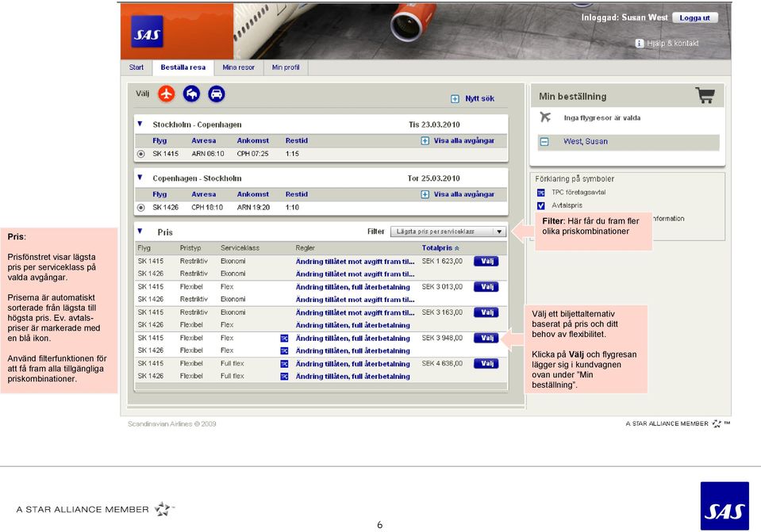Click the Serviceklass column header in the Pris table
This screenshot has height=532, width=761.
pyautogui.click(x=240, y=248)
